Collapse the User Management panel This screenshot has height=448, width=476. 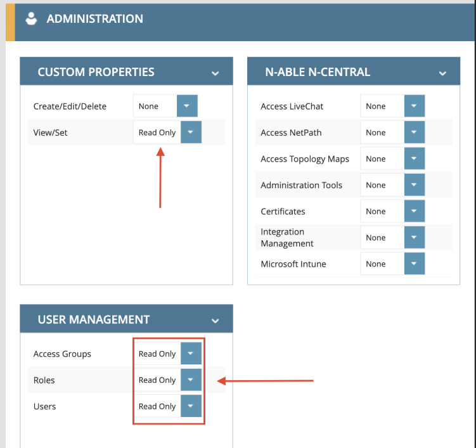[x=215, y=321]
